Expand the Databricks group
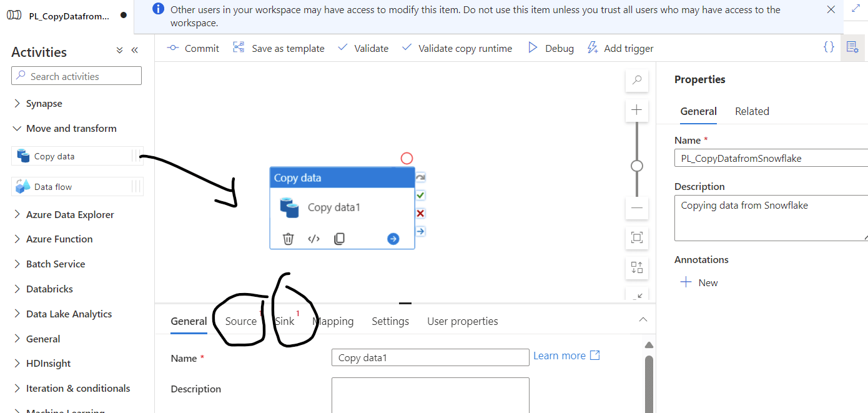868x413 pixels. [x=43, y=289]
